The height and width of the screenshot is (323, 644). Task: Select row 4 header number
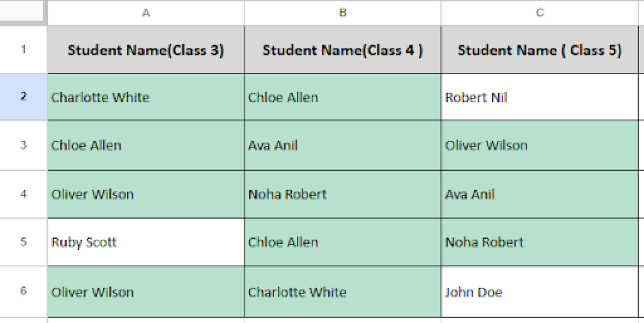pyautogui.click(x=23, y=194)
